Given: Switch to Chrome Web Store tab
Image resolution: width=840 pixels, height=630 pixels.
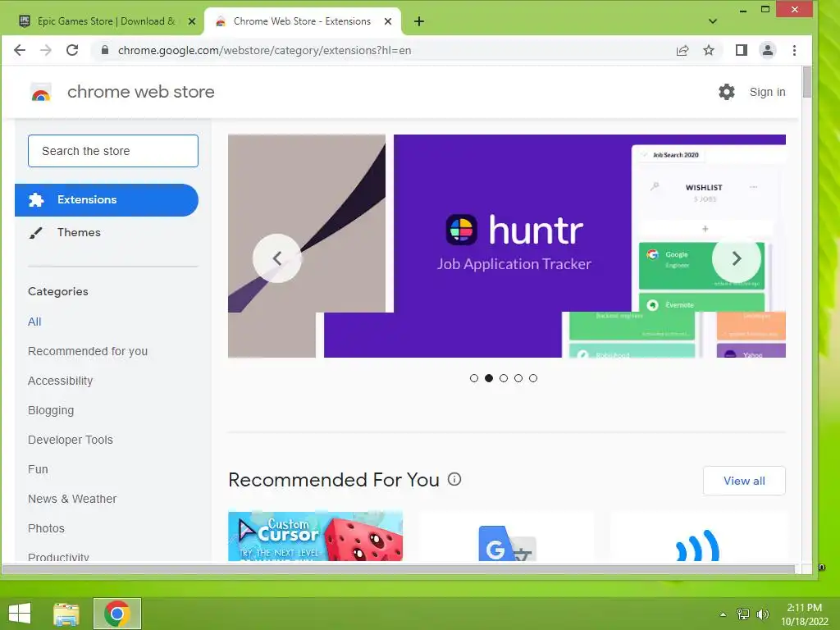Looking at the screenshot, I should 303,21.
